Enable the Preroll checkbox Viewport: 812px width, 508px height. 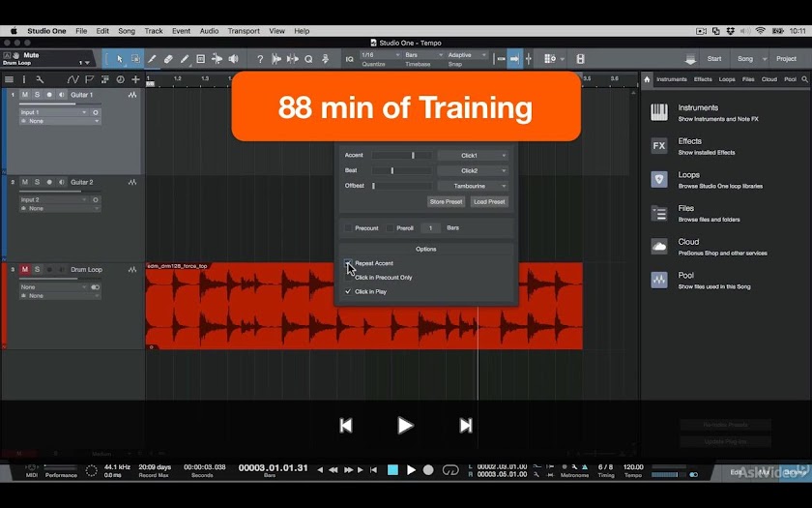[390, 228]
